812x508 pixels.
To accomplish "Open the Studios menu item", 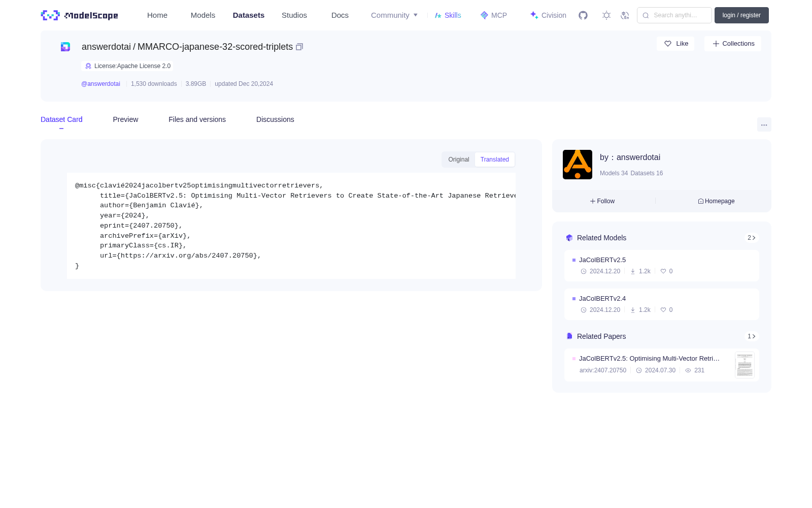I will [x=294, y=15].
